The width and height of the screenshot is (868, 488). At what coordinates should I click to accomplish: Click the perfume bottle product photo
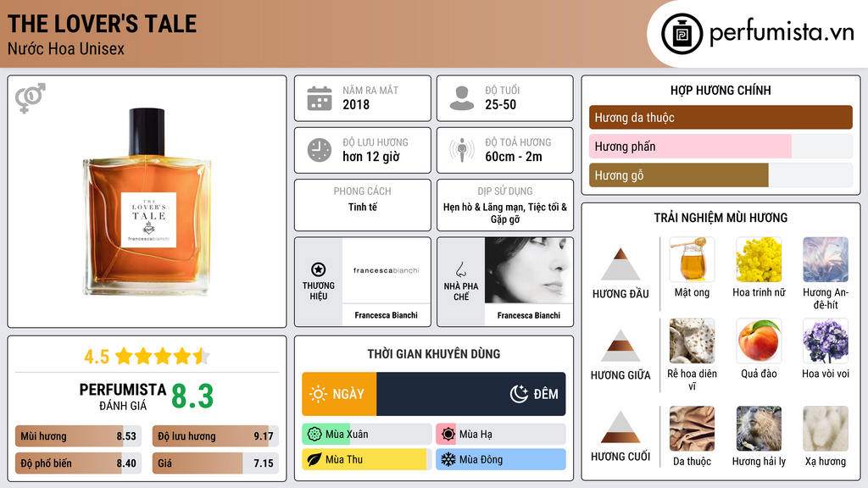(147, 202)
